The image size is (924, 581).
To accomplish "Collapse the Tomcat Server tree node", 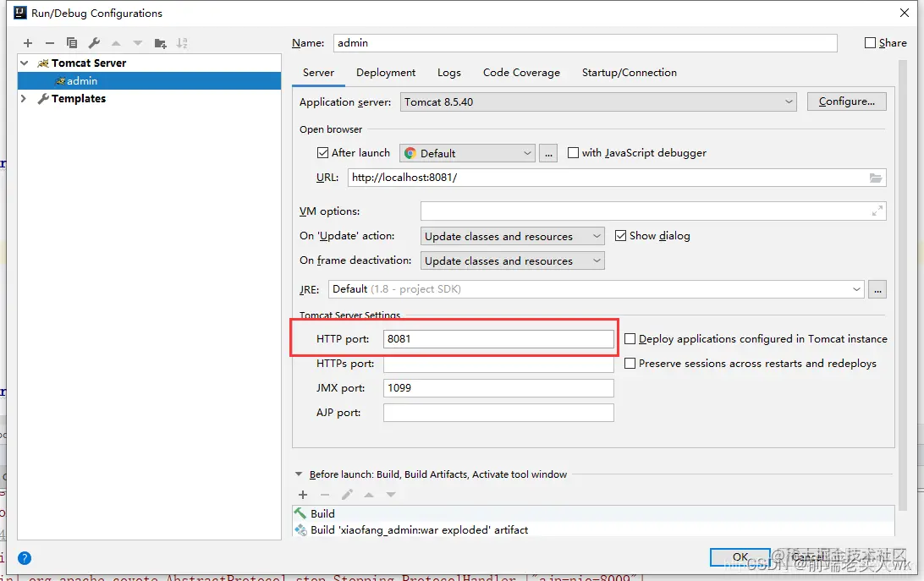I will point(25,63).
